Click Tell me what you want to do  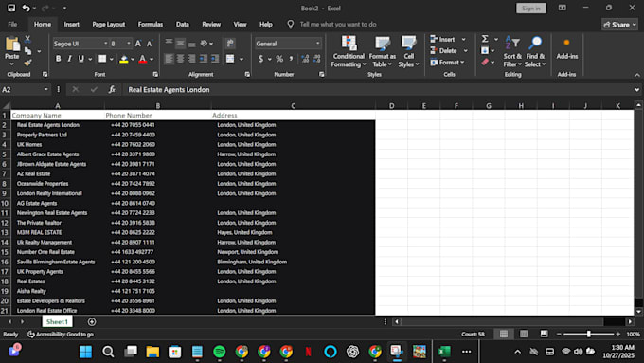tap(337, 25)
